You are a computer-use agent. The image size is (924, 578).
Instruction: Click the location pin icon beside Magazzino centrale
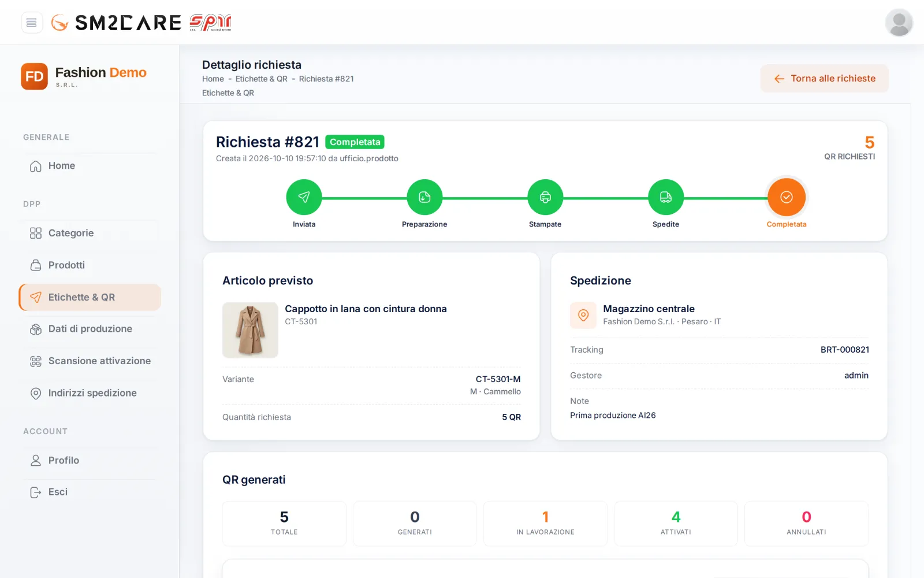[583, 315]
